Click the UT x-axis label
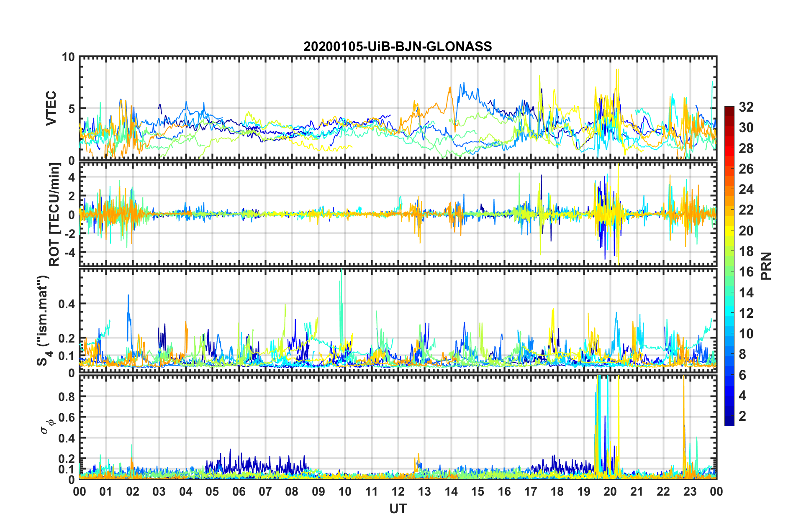This screenshot has width=796, height=532. (x=398, y=509)
